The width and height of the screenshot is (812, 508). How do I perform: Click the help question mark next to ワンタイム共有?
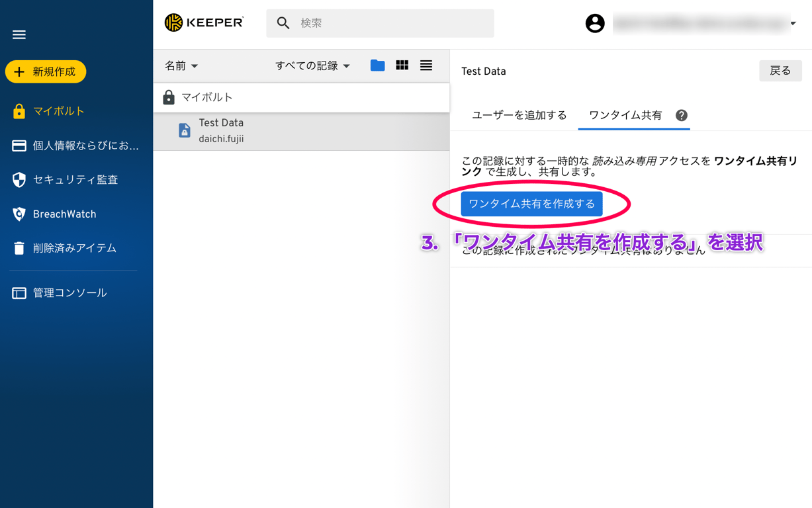[682, 115]
